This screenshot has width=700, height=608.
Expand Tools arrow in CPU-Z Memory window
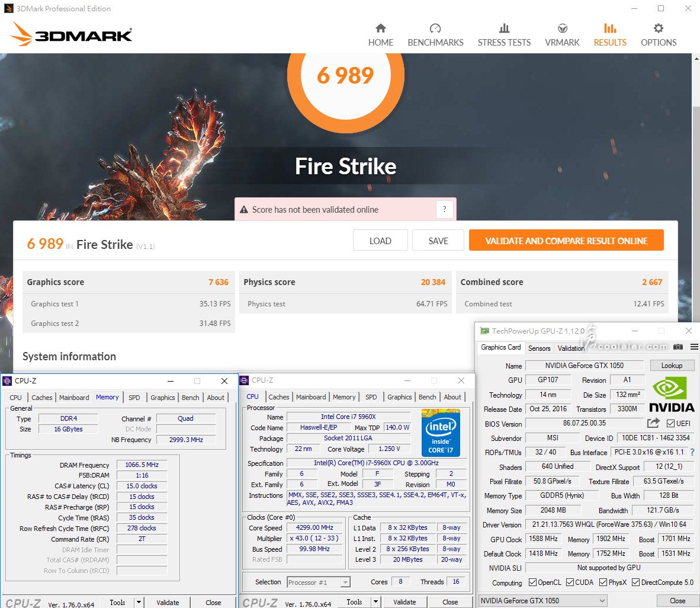pyautogui.click(x=139, y=602)
